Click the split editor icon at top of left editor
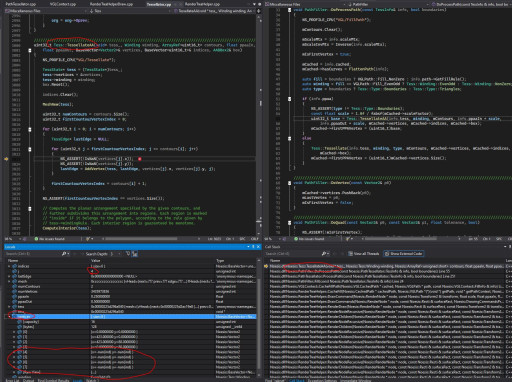The image size is (512, 382). pyautogui.click(x=259, y=11)
